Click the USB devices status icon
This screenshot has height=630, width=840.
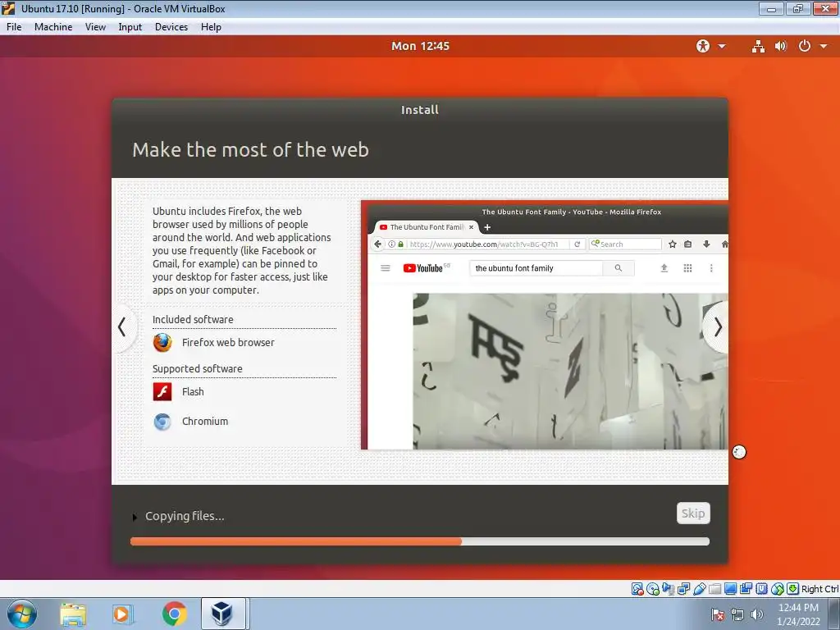click(x=699, y=589)
